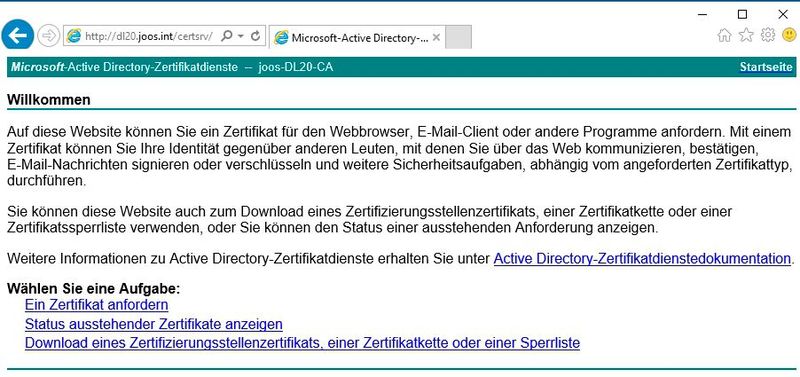Click the browser Back arrow button
The image size is (800, 377).
[18, 35]
